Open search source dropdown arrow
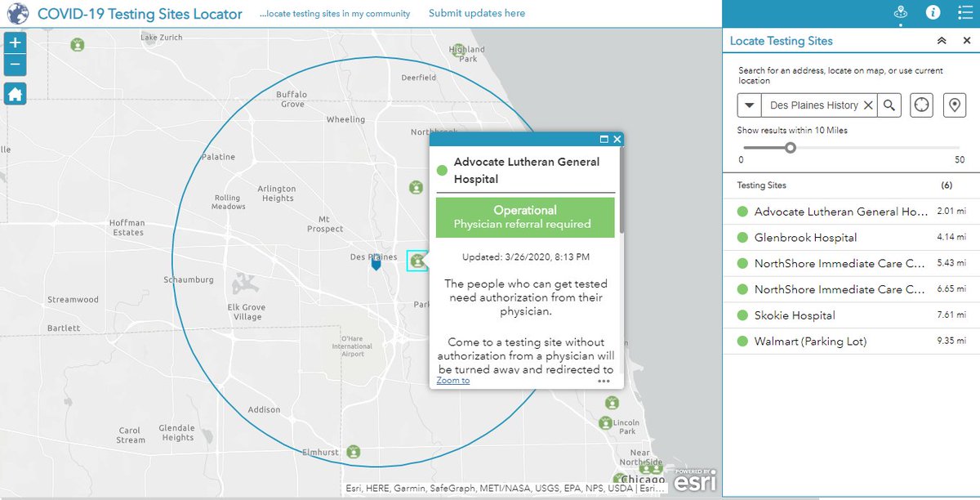The width and height of the screenshot is (980, 500). pos(750,105)
